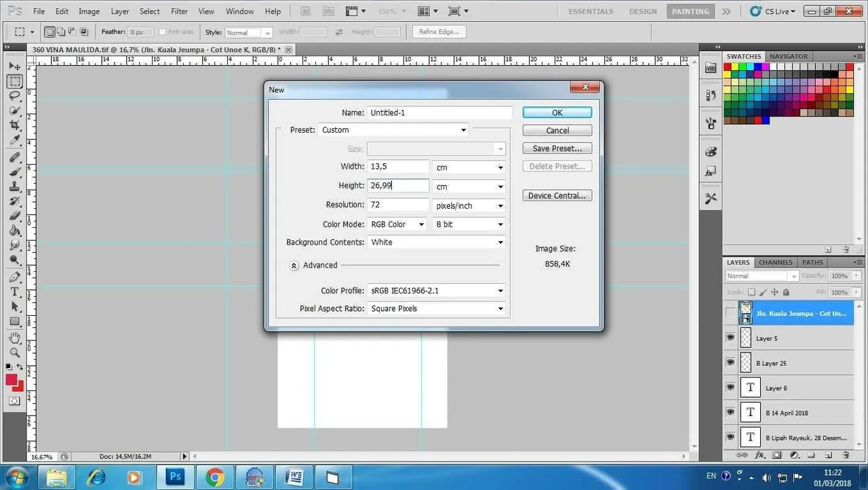
Task: Click the Name field Untitled-1
Action: coord(439,113)
